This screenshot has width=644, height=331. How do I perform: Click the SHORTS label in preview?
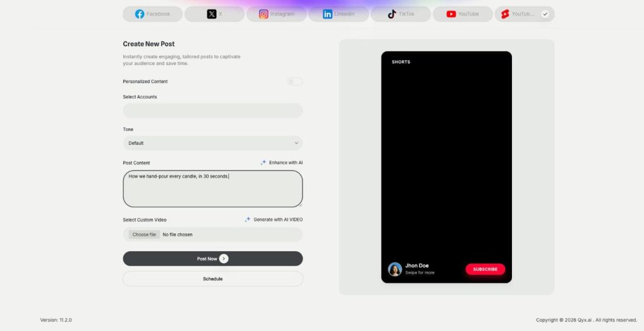pyautogui.click(x=401, y=62)
